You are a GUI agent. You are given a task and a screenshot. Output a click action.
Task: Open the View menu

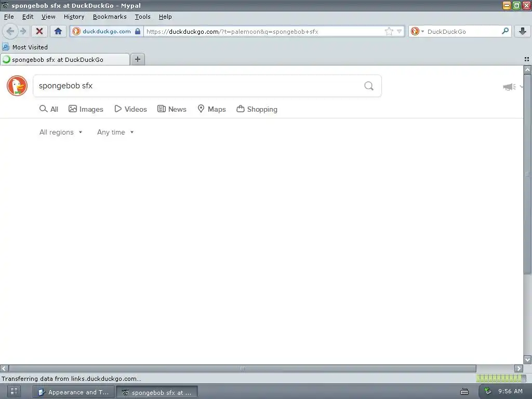point(48,16)
